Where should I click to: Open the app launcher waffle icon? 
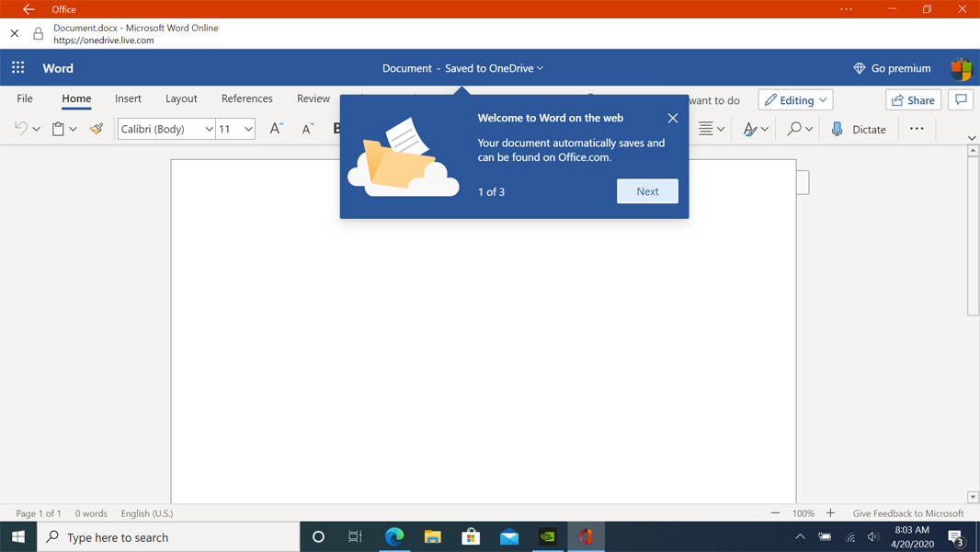coord(17,68)
